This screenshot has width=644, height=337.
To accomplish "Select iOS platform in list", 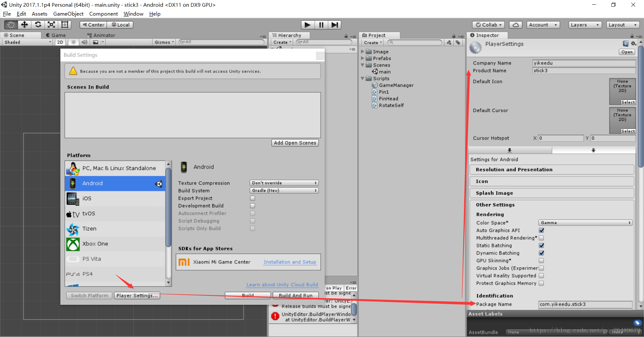I will 115,198.
